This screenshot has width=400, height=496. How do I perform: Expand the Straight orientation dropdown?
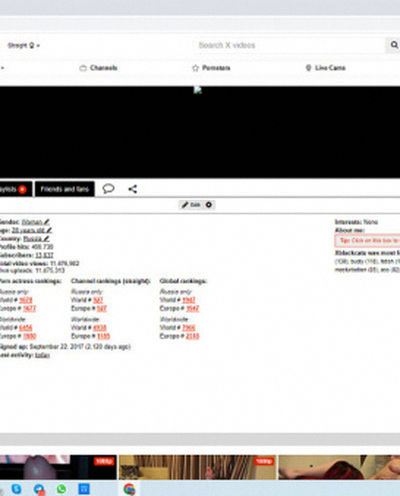pyautogui.click(x=23, y=45)
